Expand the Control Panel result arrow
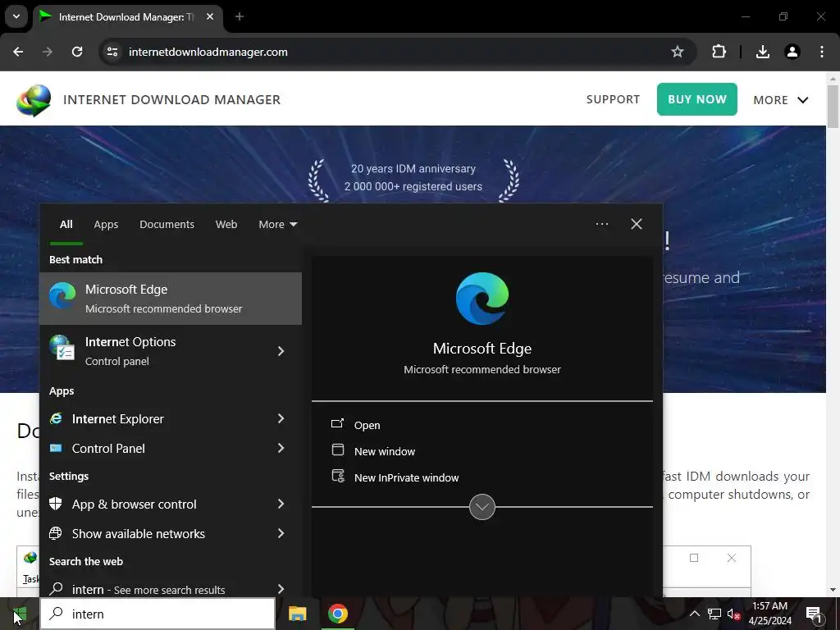Viewport: 840px width, 630px height. [281, 448]
